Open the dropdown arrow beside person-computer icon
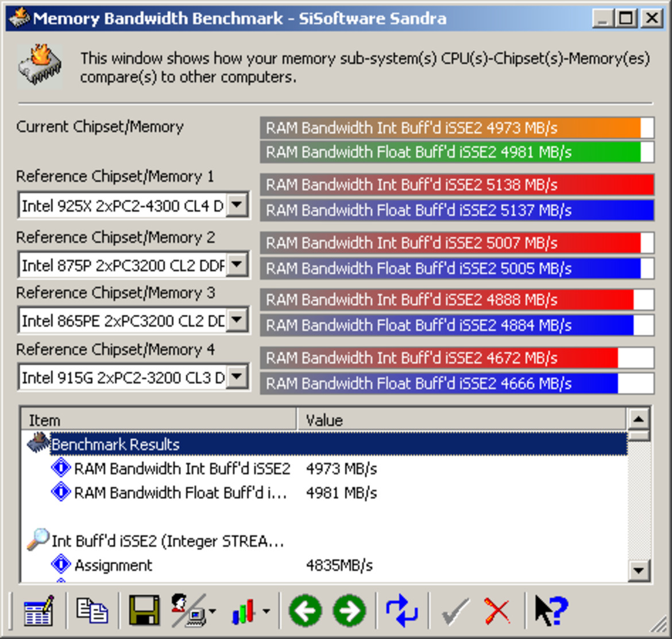This screenshot has height=639, width=672. pyautogui.click(x=212, y=611)
